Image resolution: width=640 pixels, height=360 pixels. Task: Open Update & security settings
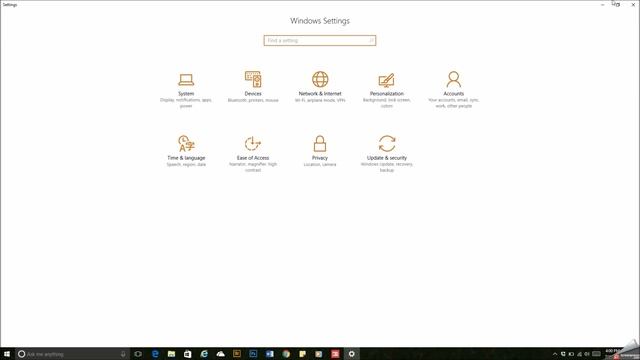point(387,154)
